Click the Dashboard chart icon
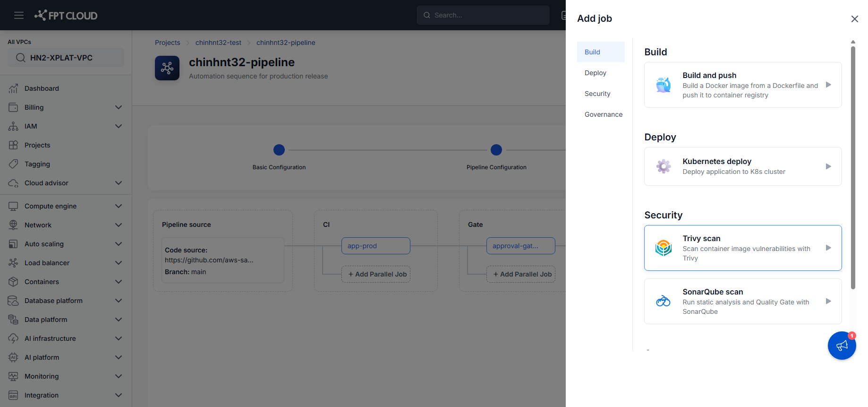This screenshot has height=407, width=868. click(13, 88)
